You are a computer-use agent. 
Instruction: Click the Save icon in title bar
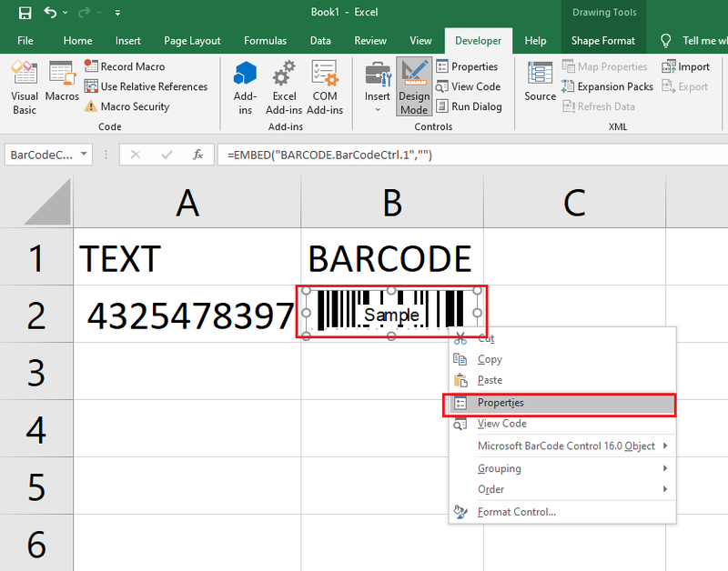click(25, 13)
